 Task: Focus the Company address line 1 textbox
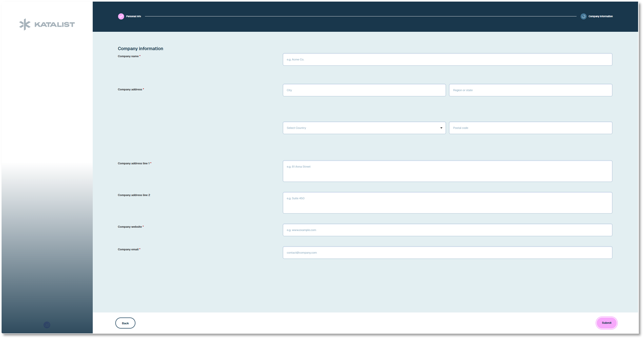pos(447,171)
